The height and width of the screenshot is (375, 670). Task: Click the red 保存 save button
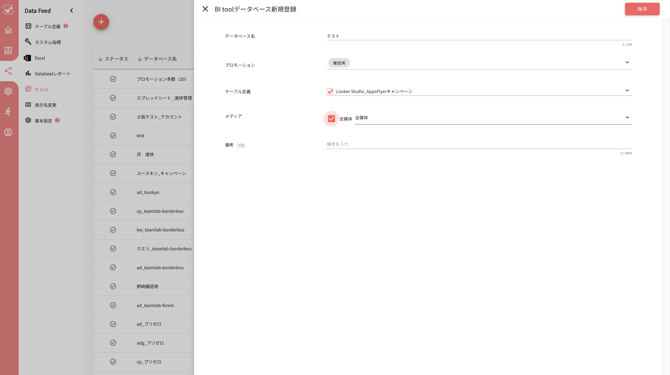click(x=642, y=9)
